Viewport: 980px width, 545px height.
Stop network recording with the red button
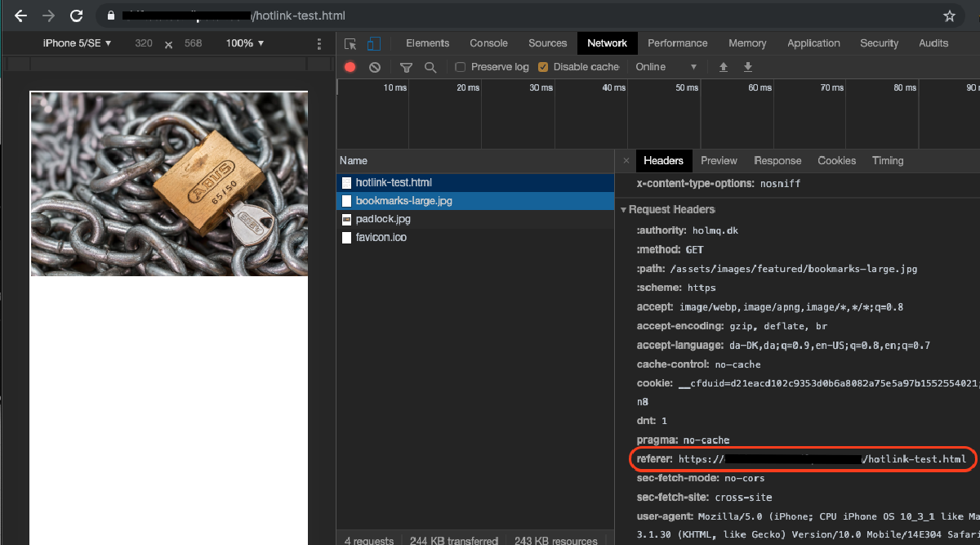coord(350,67)
